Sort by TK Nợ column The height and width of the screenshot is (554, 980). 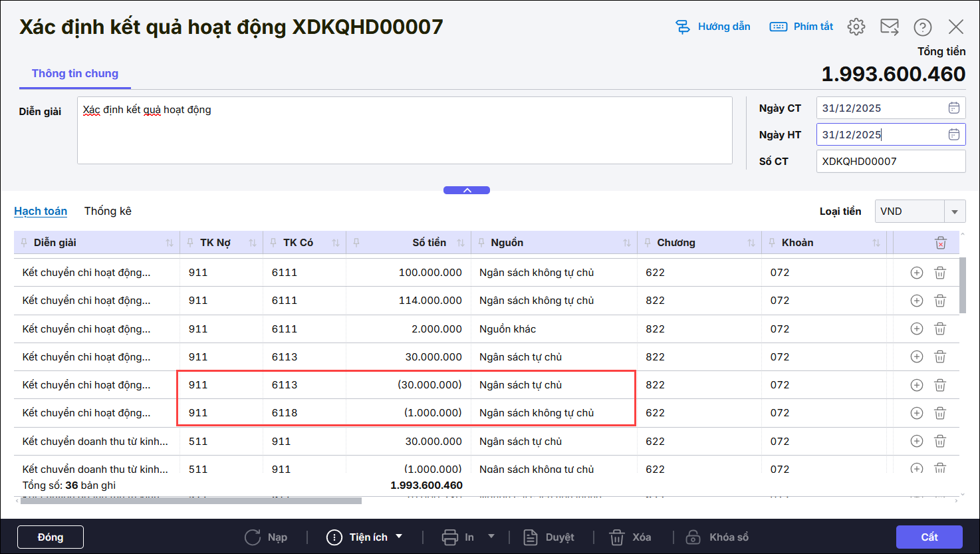coord(253,243)
